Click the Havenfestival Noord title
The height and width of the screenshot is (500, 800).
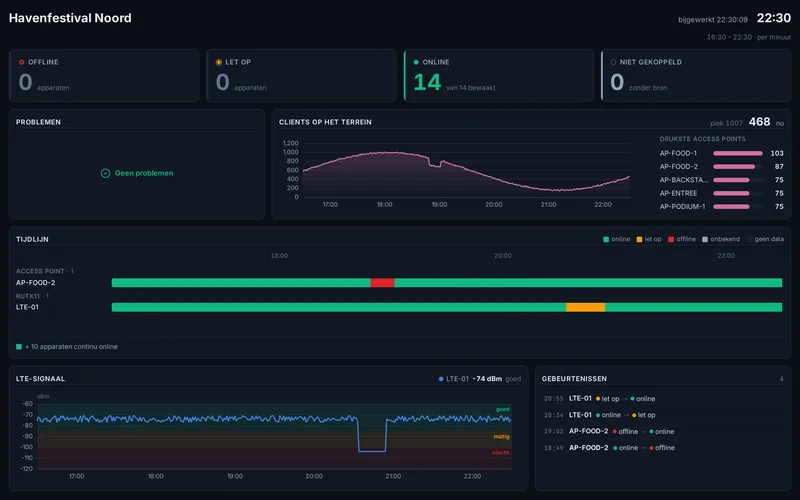(70, 18)
